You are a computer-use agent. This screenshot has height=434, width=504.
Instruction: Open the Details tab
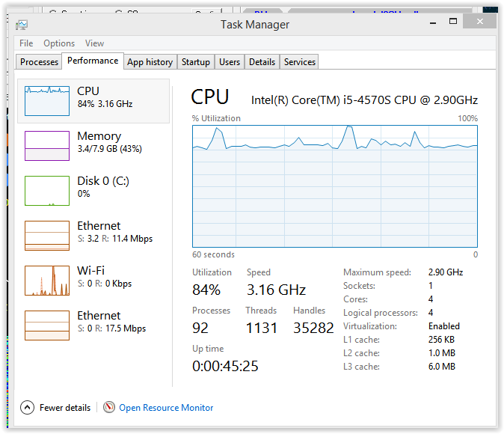point(262,62)
